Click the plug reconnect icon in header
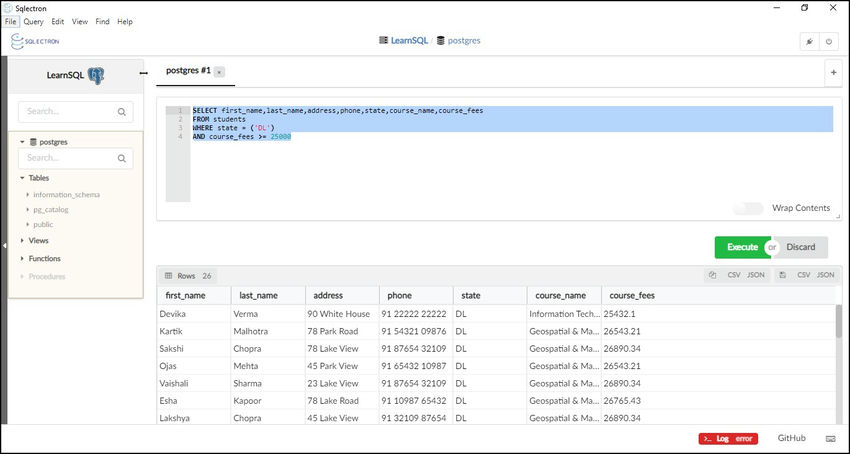The height and width of the screenshot is (454, 850). point(809,42)
